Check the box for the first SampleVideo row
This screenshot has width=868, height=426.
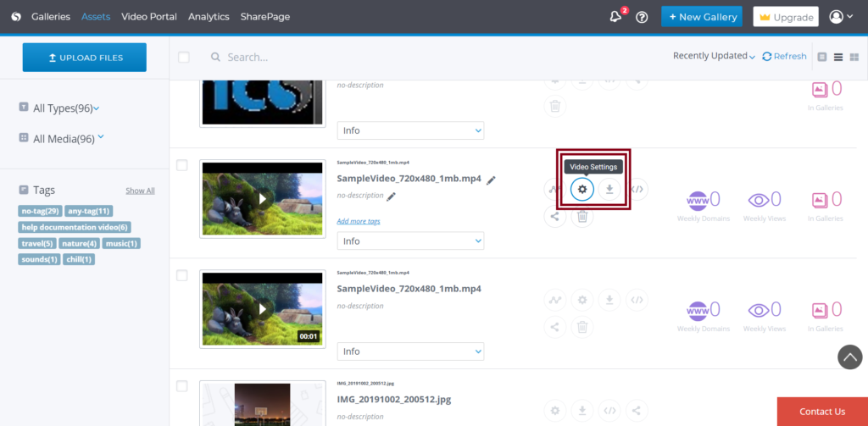(x=182, y=165)
